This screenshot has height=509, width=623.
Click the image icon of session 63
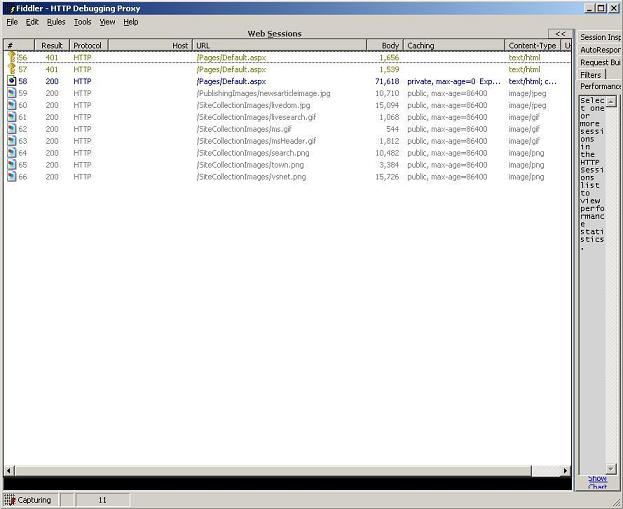coord(12,141)
